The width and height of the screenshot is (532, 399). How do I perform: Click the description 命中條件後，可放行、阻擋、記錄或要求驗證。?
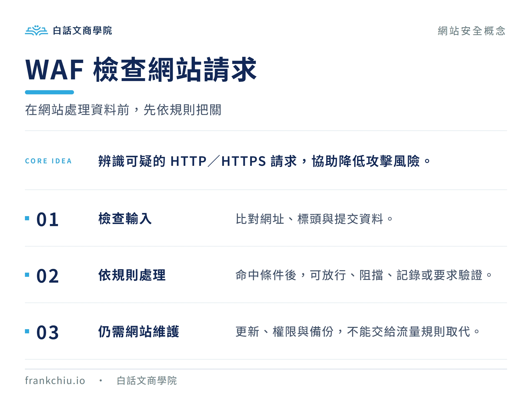point(364,275)
